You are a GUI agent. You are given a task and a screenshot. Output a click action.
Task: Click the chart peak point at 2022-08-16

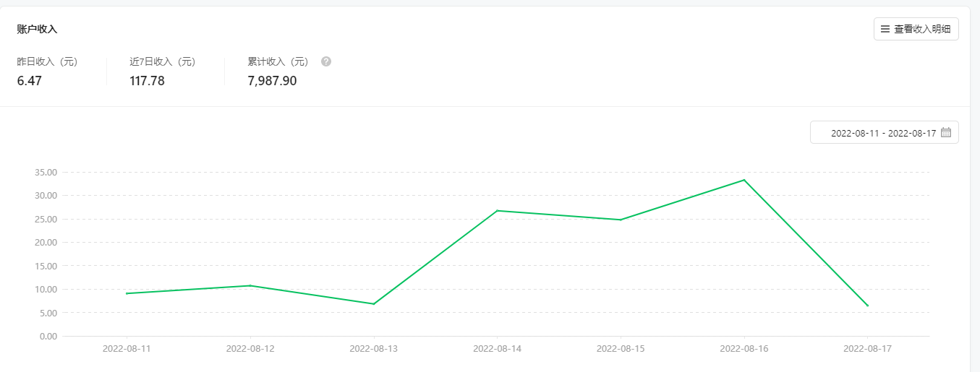[x=744, y=180]
